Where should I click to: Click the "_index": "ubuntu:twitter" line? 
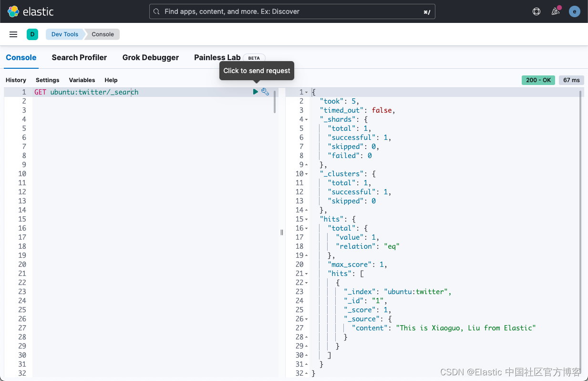pos(398,292)
